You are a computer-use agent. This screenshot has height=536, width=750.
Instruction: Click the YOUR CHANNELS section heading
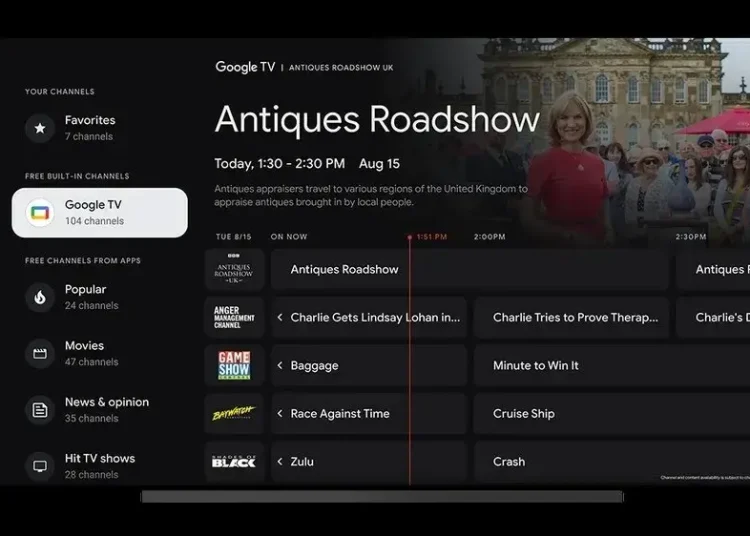(60, 91)
